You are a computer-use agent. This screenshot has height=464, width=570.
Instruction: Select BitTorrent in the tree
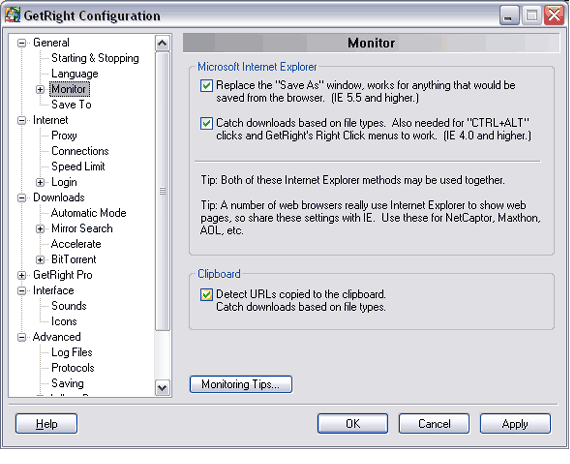73,259
